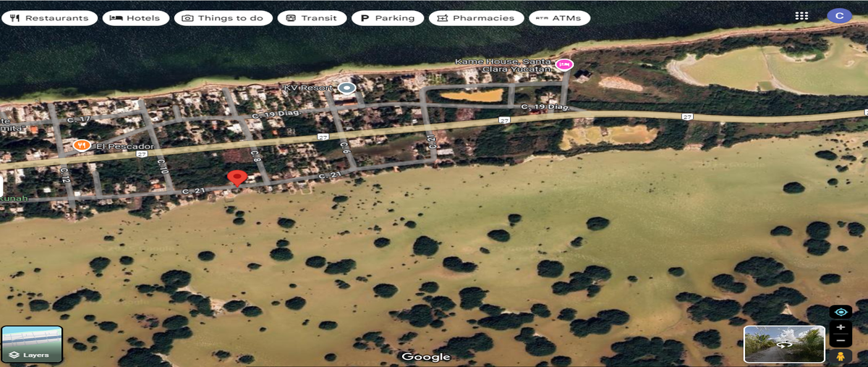
Task: Select the red location pin
Action: [x=237, y=179]
